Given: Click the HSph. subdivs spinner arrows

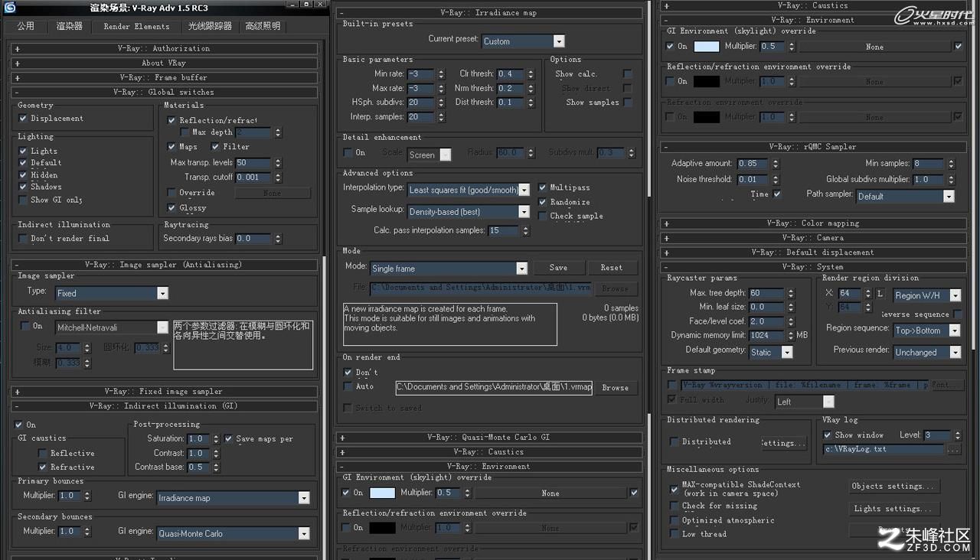Looking at the screenshot, I should point(441,103).
